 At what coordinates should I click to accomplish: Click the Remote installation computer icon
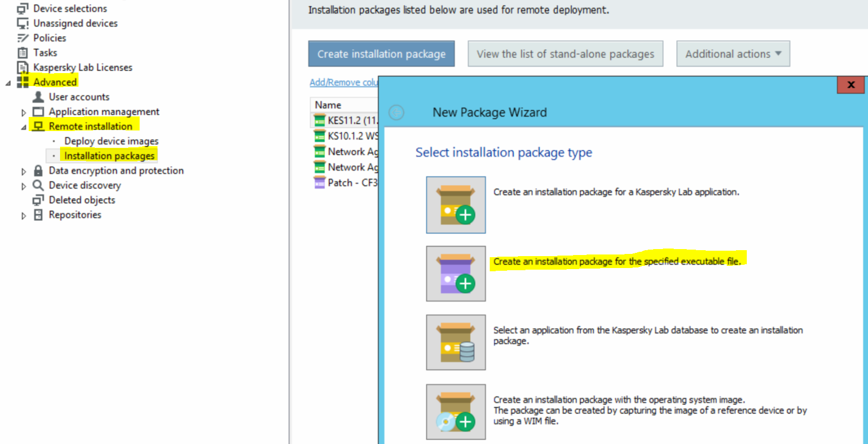coord(38,126)
